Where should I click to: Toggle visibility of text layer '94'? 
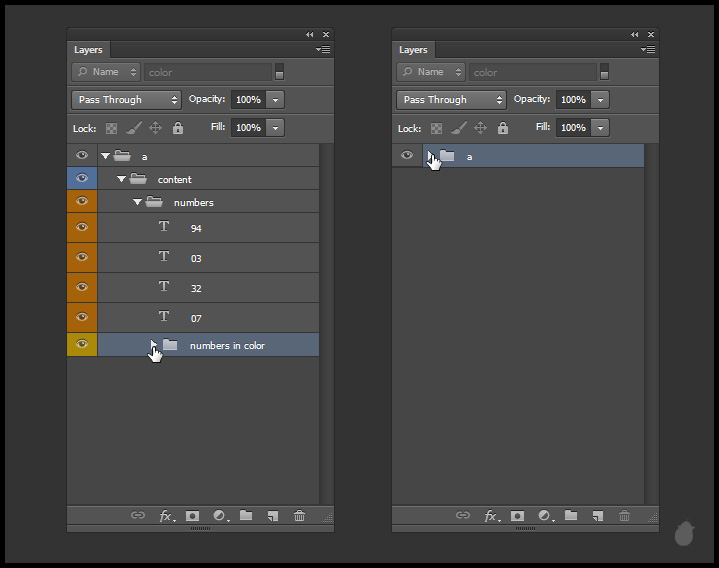pos(82,227)
